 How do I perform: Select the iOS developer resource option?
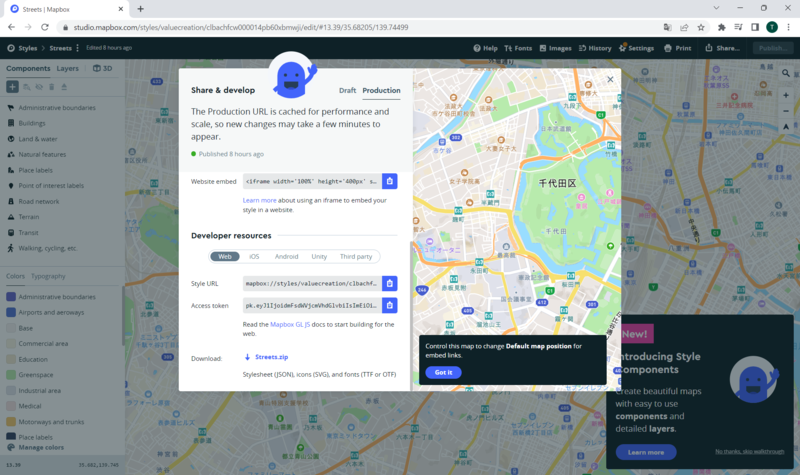coord(254,256)
